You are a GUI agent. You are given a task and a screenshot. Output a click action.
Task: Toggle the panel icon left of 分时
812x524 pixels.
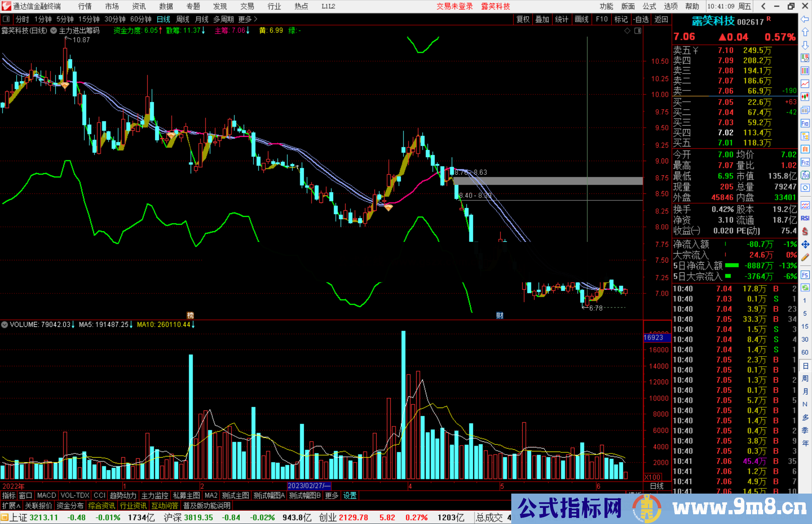click(6, 19)
